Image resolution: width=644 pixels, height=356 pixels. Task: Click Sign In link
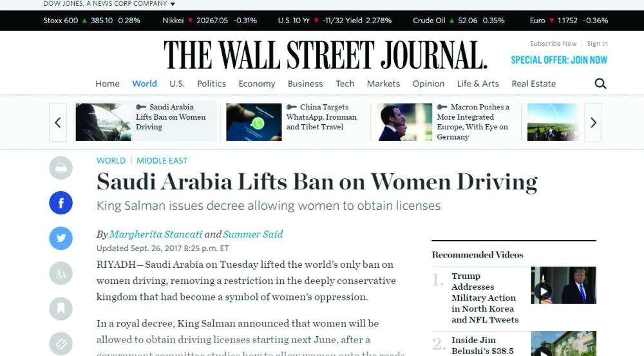597,44
